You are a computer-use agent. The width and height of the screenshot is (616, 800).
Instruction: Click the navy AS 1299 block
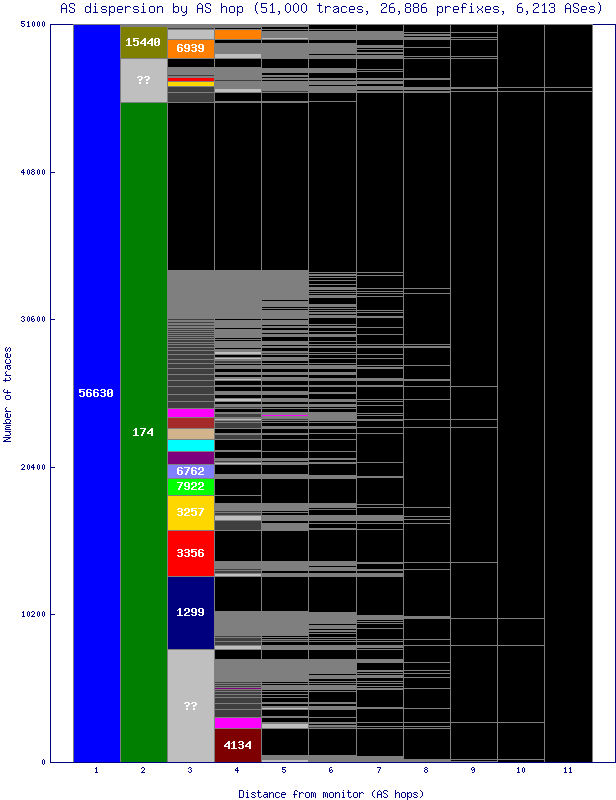(x=190, y=612)
